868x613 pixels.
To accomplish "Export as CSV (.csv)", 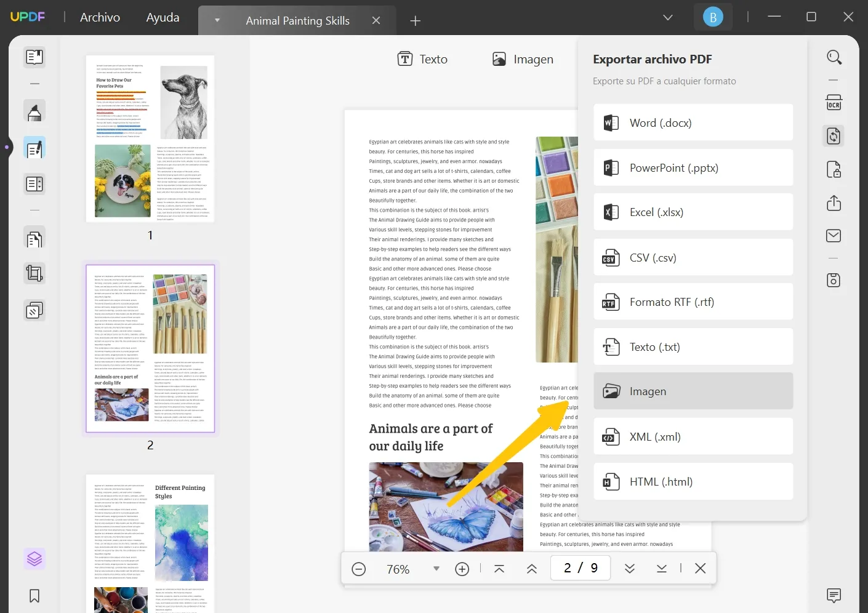I will [x=693, y=257].
